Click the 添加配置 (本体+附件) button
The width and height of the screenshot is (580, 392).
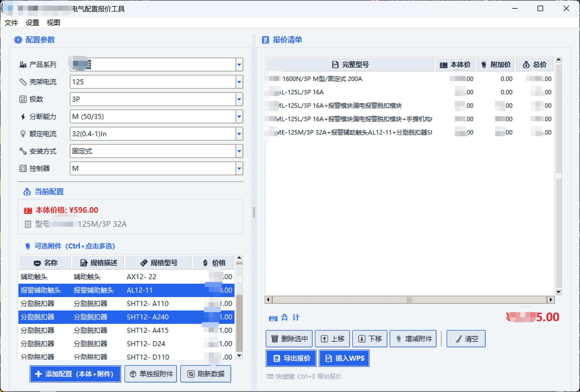coord(75,374)
